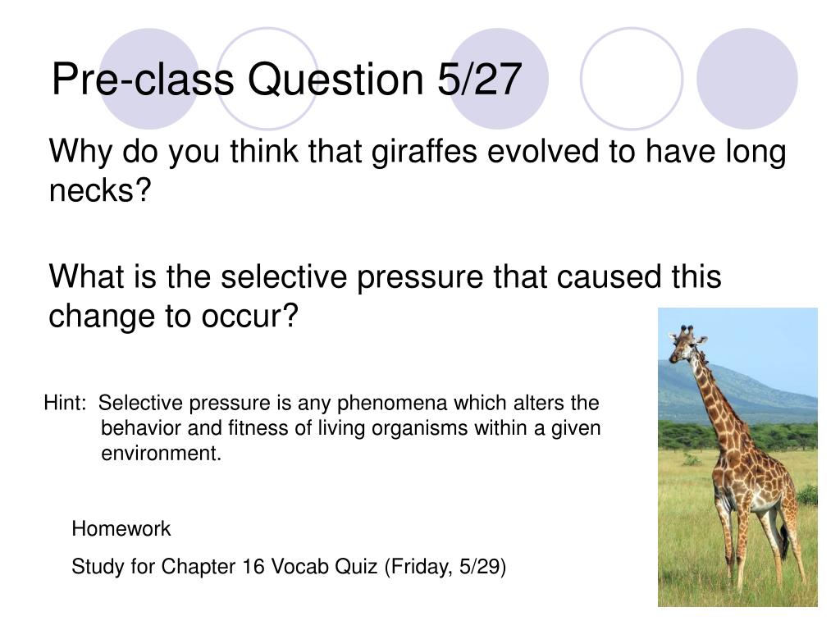Select the slide title 'Pre-class Question 5/27'
840x630 pixels.
click(286, 80)
